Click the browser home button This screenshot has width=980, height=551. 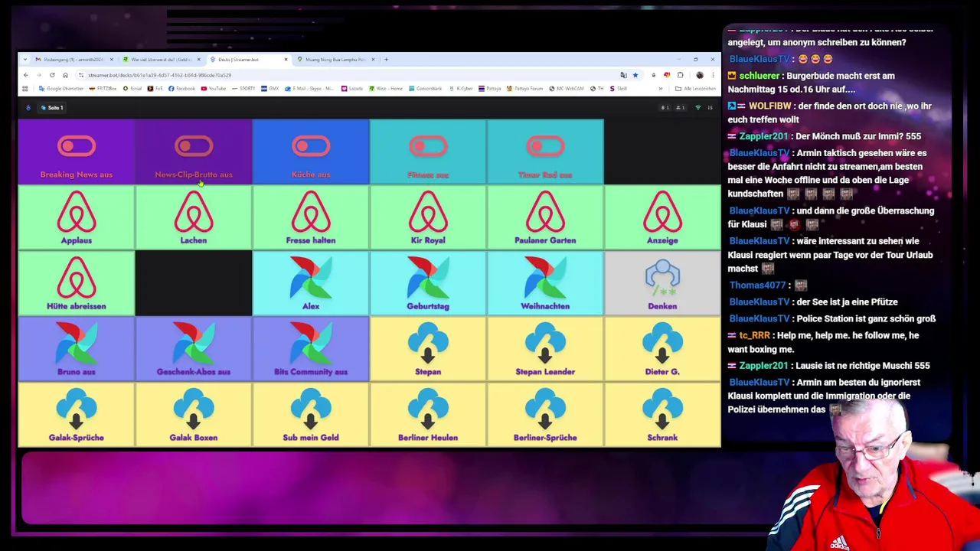(65, 75)
